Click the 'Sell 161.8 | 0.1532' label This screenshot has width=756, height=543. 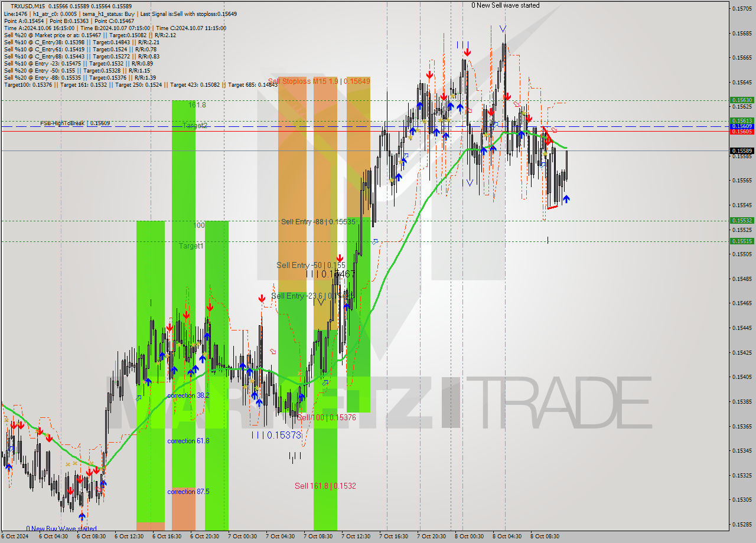point(325,486)
